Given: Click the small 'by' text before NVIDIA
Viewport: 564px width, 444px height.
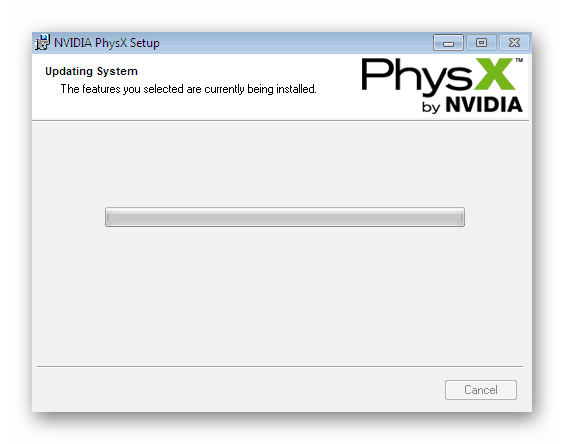Looking at the screenshot, I should click(x=431, y=107).
